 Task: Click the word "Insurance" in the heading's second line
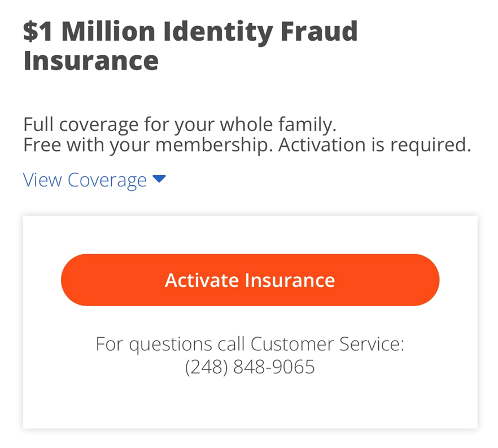91,61
